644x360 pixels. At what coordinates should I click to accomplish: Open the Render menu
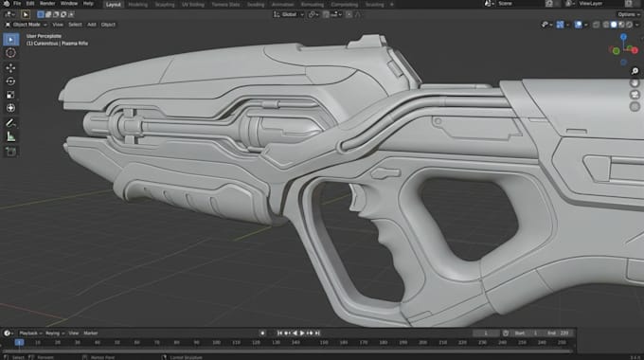[x=47, y=3]
